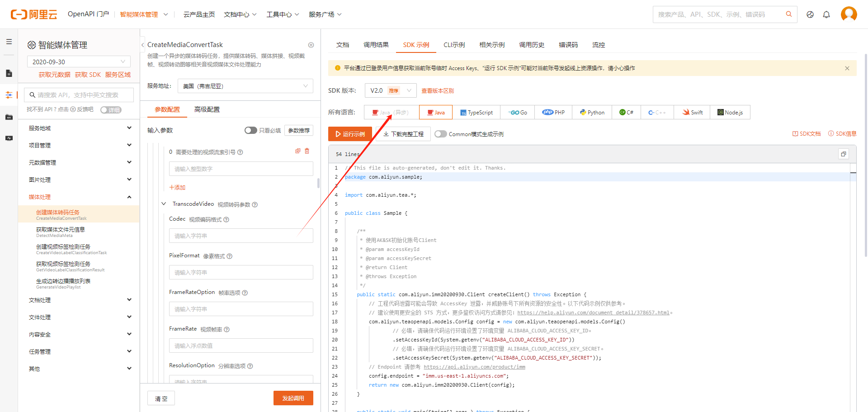This screenshot has height=412, width=868.
Task: Click the search magnifier icon in top bar
Action: [x=789, y=14]
